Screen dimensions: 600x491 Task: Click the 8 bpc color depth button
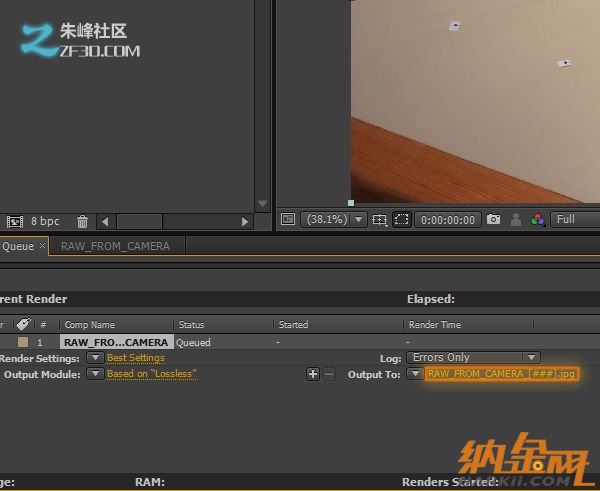coord(46,221)
